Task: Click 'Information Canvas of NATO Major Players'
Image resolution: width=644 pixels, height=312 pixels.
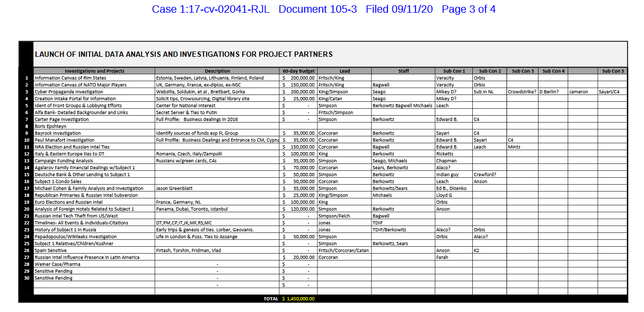Action: pyautogui.click(x=94, y=85)
